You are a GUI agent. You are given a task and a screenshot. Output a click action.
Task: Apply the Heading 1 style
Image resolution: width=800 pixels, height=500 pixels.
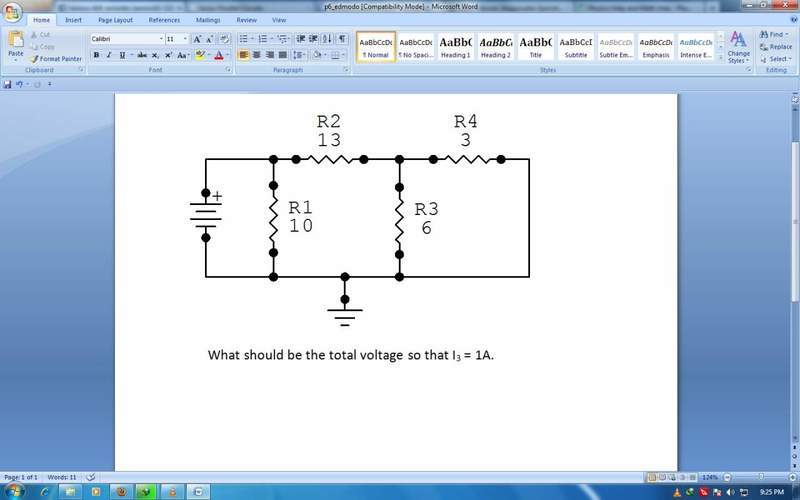(456, 46)
